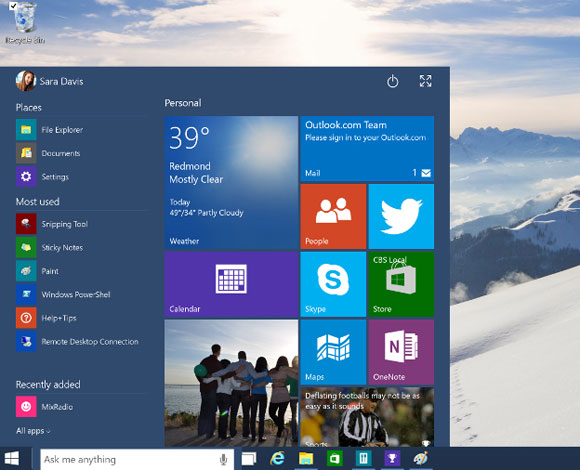Open the File Explorer icon in Places
The width and height of the screenshot is (580, 470).
coord(26,129)
